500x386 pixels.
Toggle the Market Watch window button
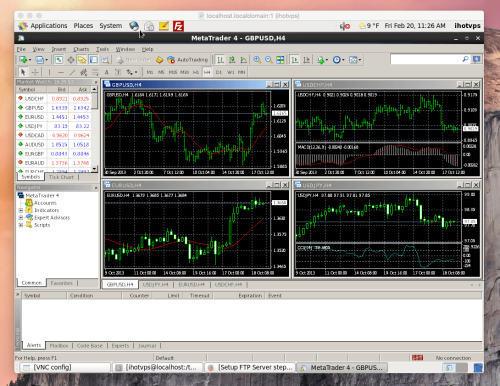(59, 60)
